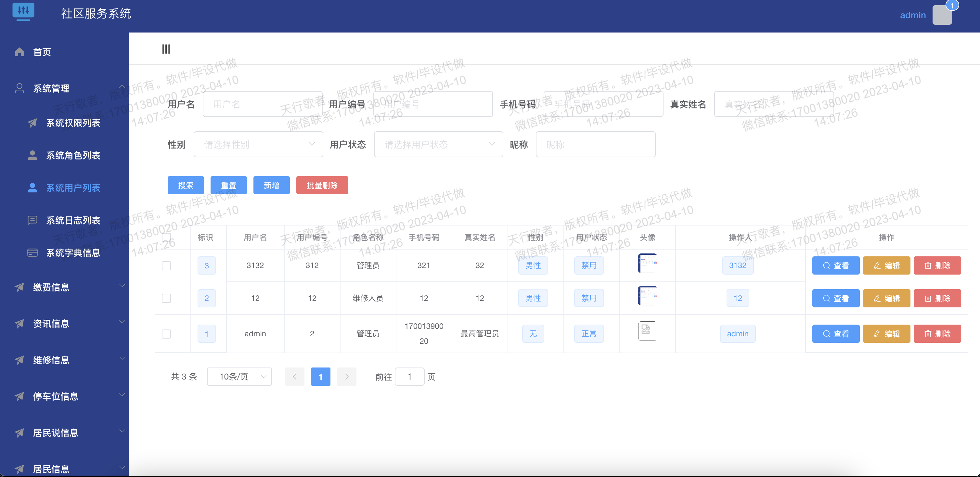980x477 pixels.
Task: Open the 10条/页 page size dropdown
Action: click(x=239, y=376)
